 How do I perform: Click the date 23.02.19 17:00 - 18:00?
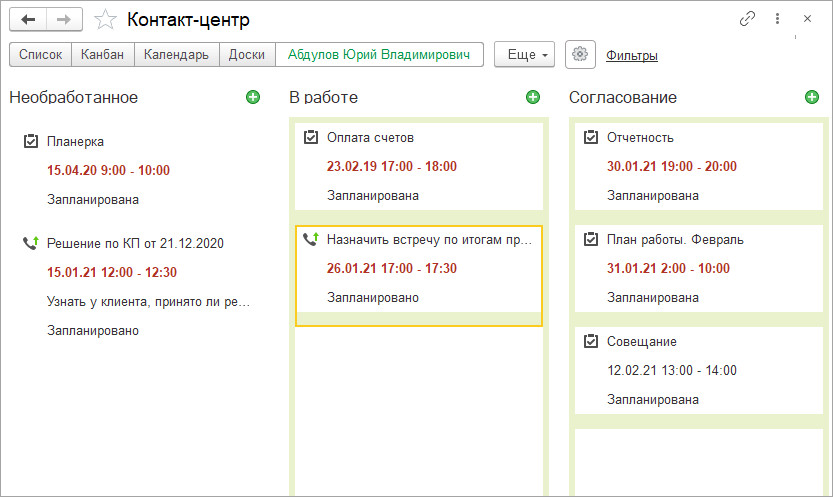(x=392, y=166)
